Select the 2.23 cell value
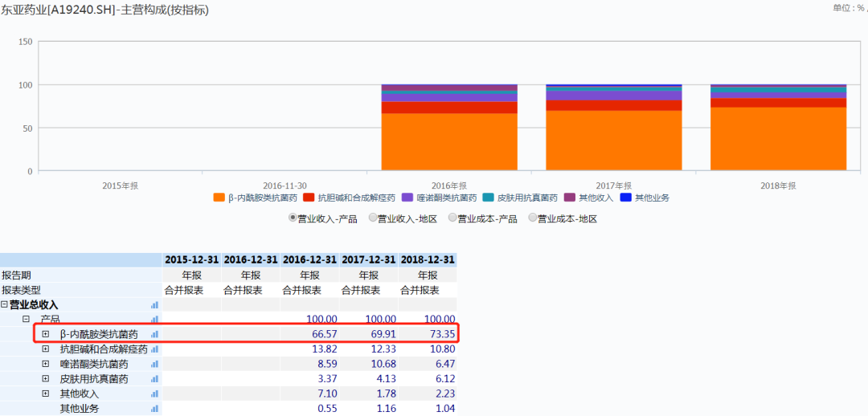868x416 pixels. [x=444, y=394]
